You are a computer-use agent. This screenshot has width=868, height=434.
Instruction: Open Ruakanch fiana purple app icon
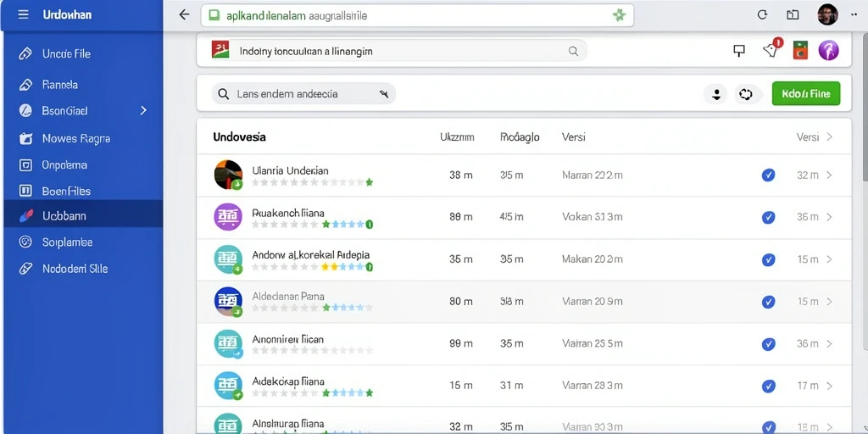pyautogui.click(x=228, y=217)
